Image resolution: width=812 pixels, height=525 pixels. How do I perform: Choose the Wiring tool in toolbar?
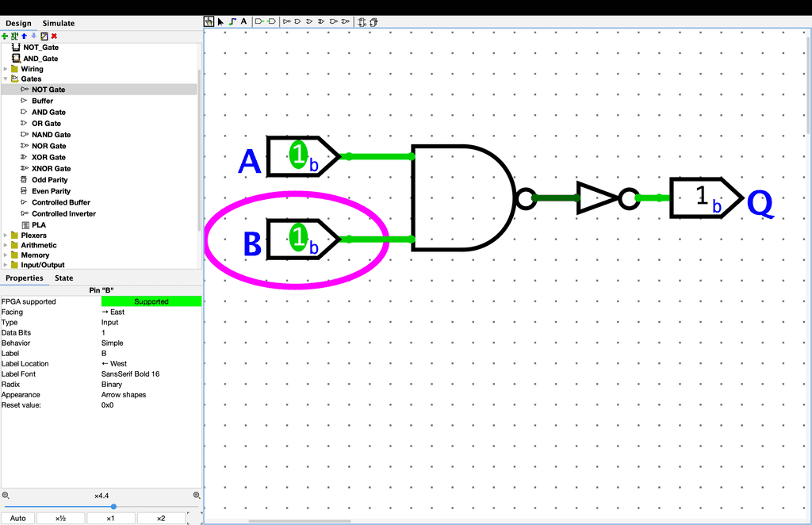(232, 21)
